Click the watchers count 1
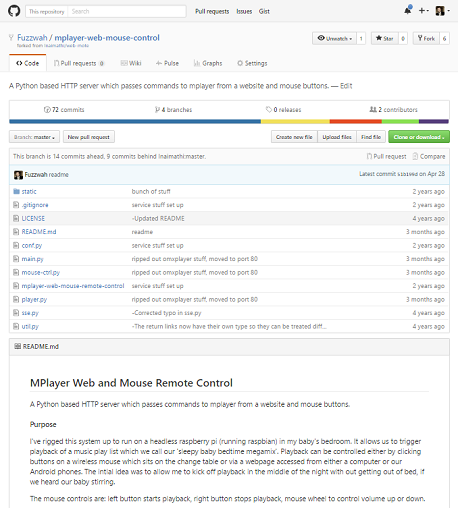The width and height of the screenshot is (458, 508). tap(361, 38)
